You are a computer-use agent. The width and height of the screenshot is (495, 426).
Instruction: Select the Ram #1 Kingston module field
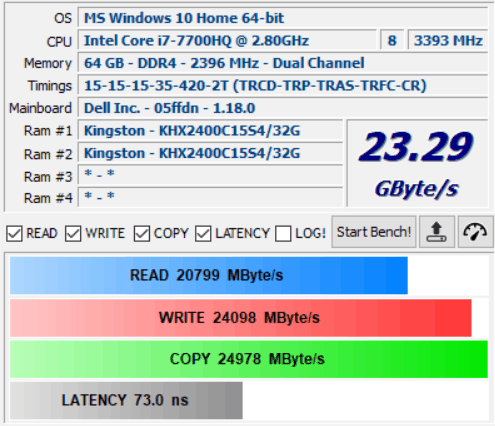[210, 130]
